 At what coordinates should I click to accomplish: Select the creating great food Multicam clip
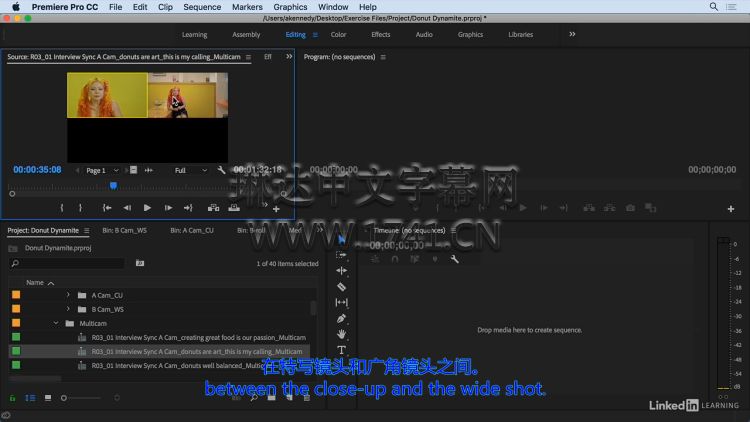click(x=199, y=337)
